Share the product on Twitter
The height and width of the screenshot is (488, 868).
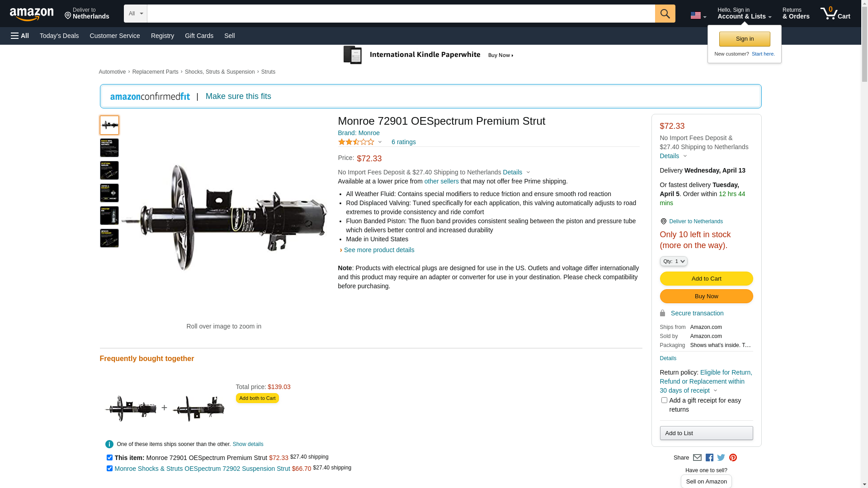point(721,458)
